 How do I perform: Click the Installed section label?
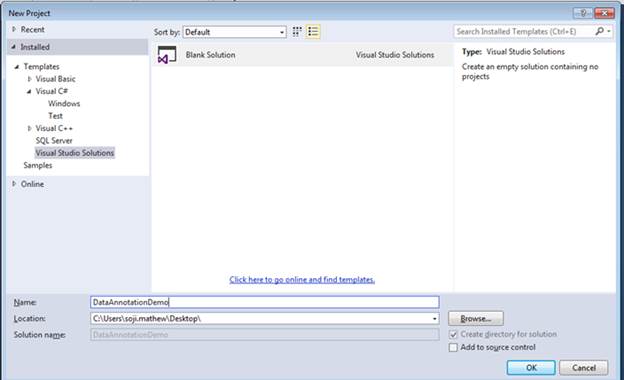(35, 47)
